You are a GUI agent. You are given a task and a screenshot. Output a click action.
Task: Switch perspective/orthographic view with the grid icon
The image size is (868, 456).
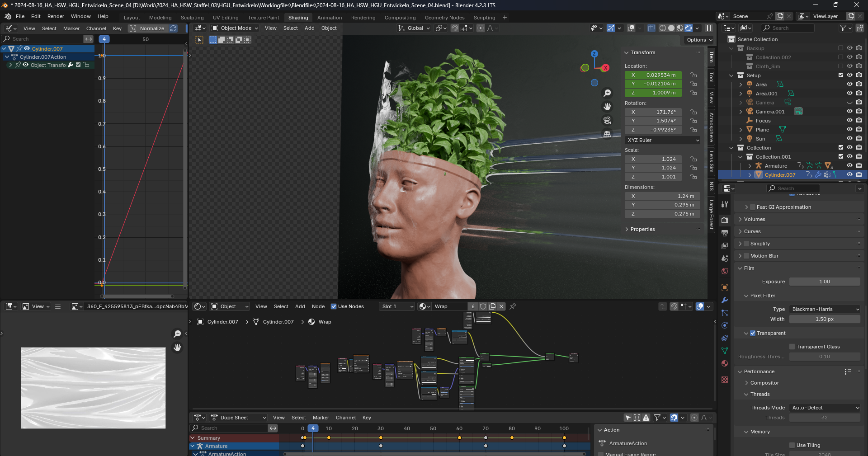(607, 134)
